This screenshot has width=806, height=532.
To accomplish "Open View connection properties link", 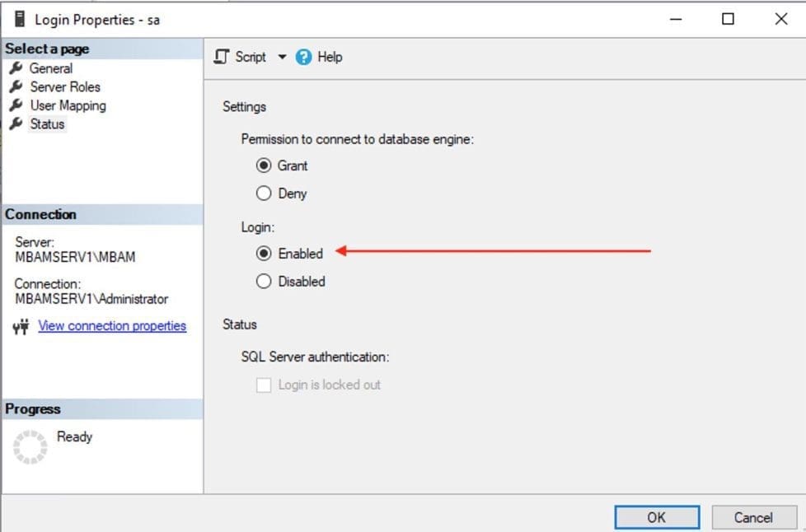I will coord(112,326).
